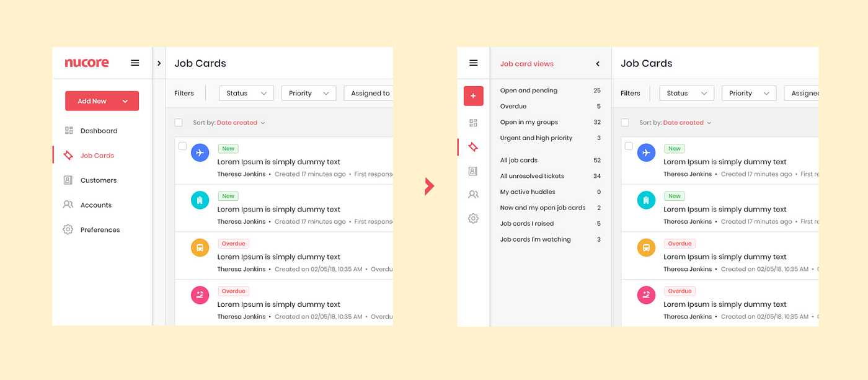Click the teal building avatar in the right job list
The width and height of the screenshot is (868, 380).
click(x=646, y=200)
